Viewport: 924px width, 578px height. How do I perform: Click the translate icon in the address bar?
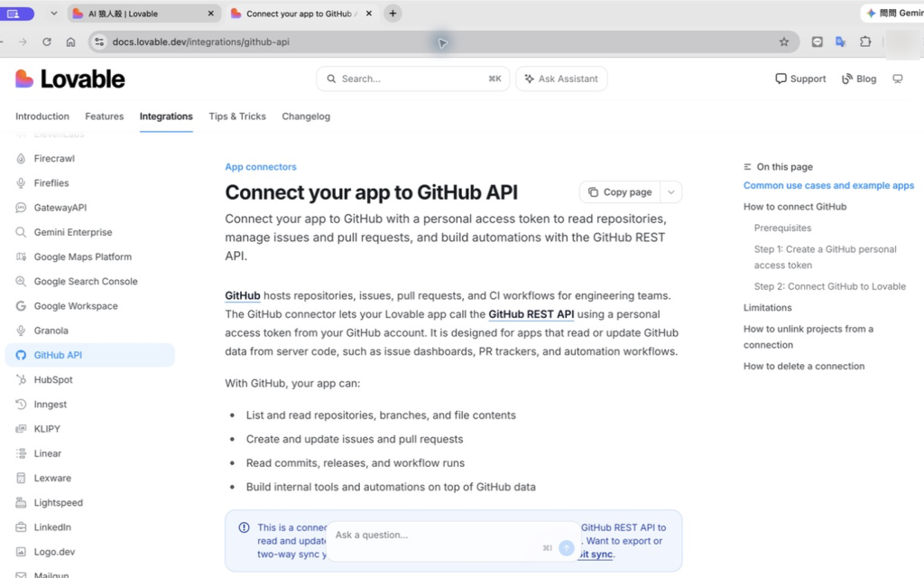(x=841, y=42)
